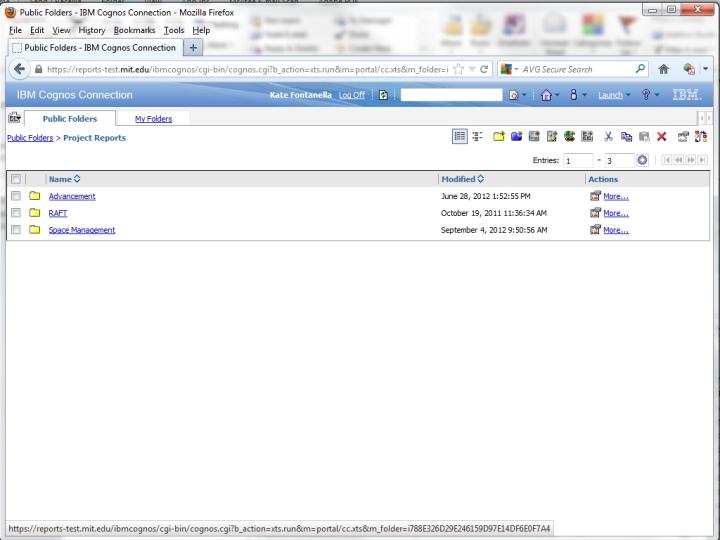Click the red Delete icon

pos(661,137)
